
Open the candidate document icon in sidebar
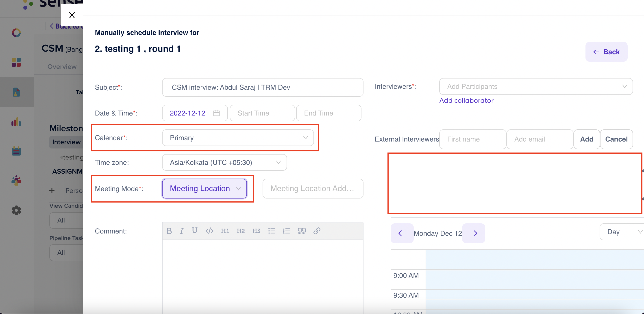click(x=17, y=92)
